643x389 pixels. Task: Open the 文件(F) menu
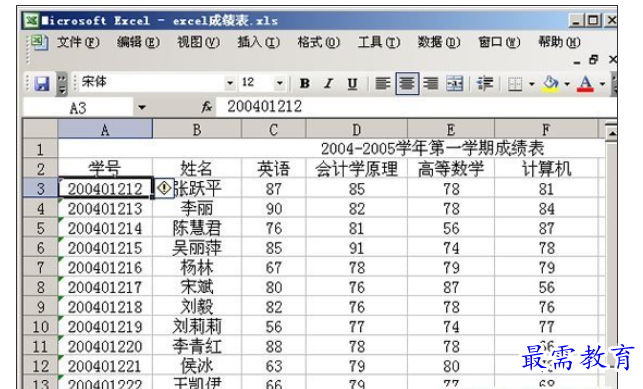pos(78,42)
